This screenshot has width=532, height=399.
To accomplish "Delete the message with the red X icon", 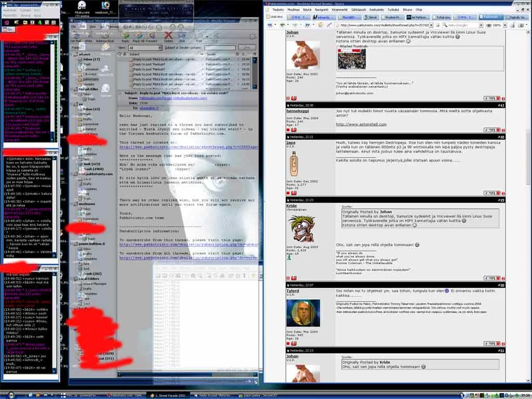I will [168, 36].
